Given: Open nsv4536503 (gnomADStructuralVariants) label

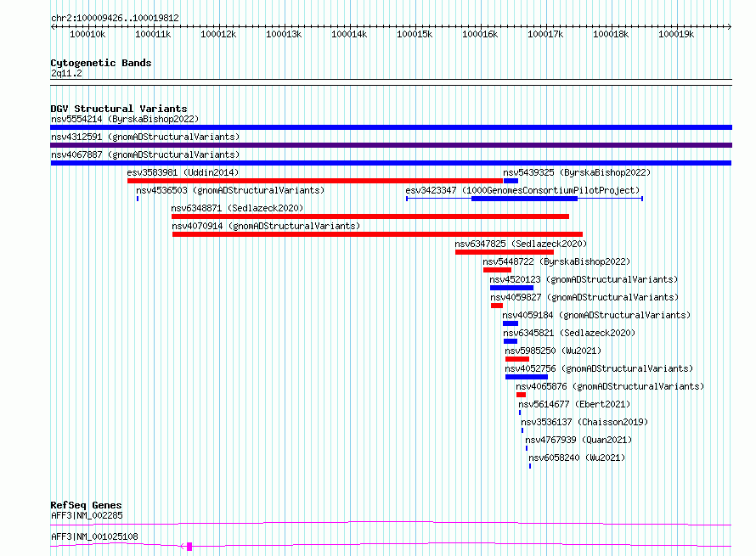Looking at the screenshot, I should tap(230, 190).
